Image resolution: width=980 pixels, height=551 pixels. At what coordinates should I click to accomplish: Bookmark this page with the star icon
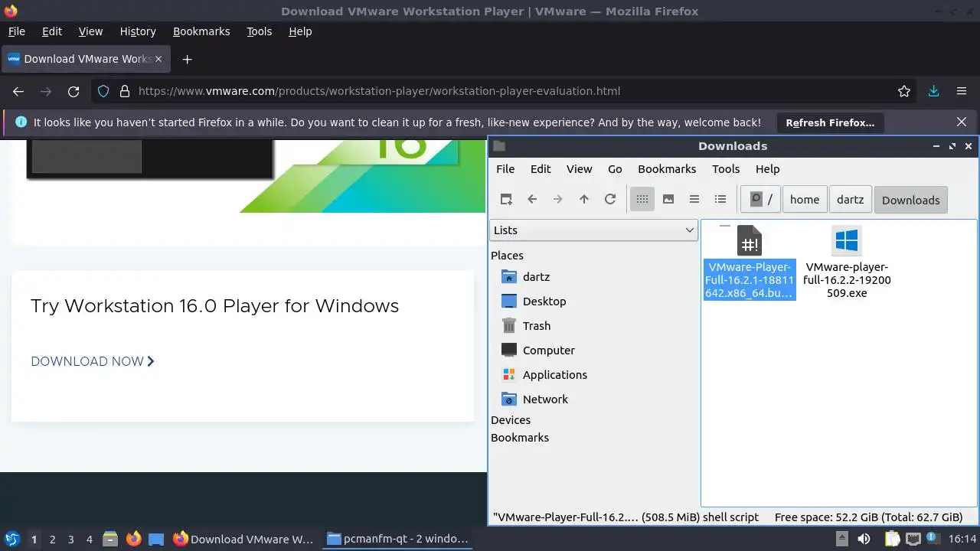point(904,91)
